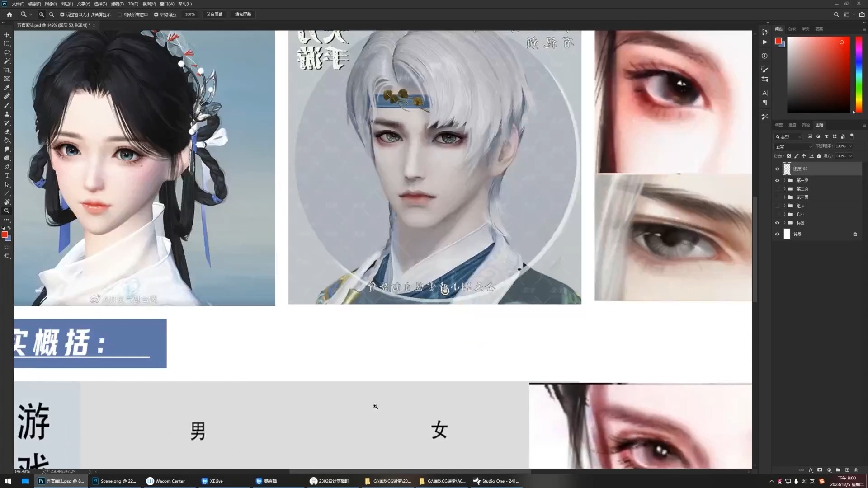Open the blend mode 正常 dropdown

793,146
